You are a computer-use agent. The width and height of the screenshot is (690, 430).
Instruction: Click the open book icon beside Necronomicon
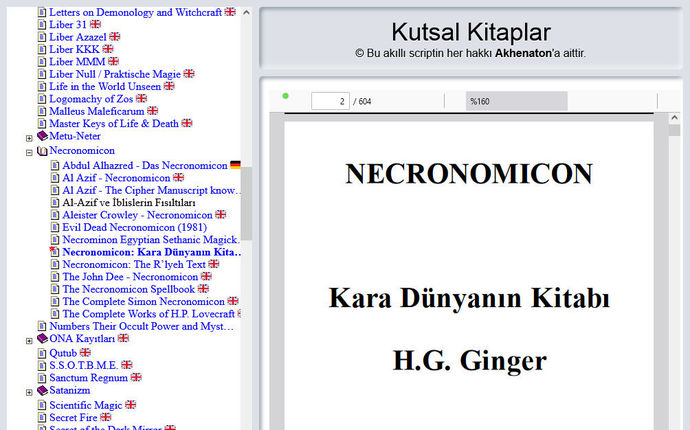point(42,151)
